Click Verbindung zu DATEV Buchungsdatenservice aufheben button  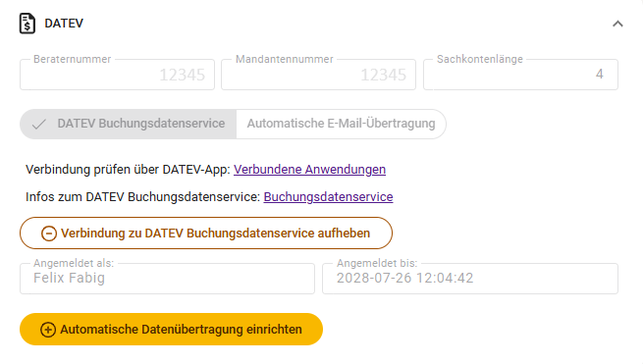click(x=206, y=233)
